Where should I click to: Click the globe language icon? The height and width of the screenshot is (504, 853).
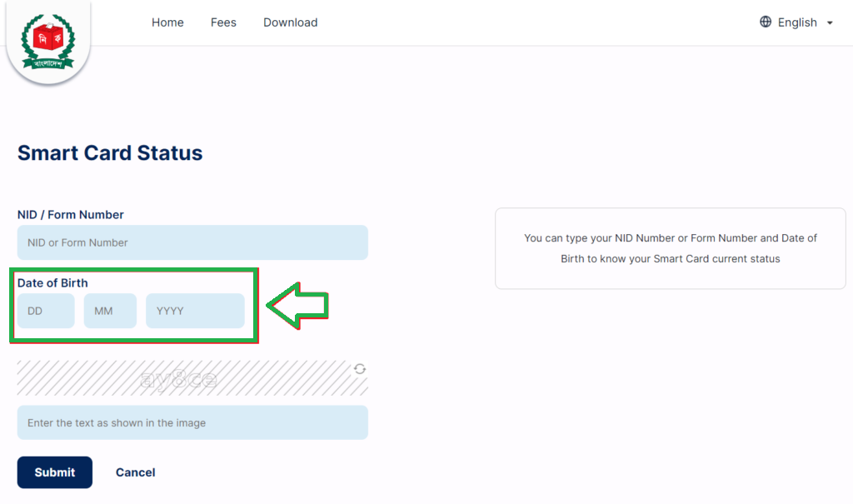coord(766,22)
